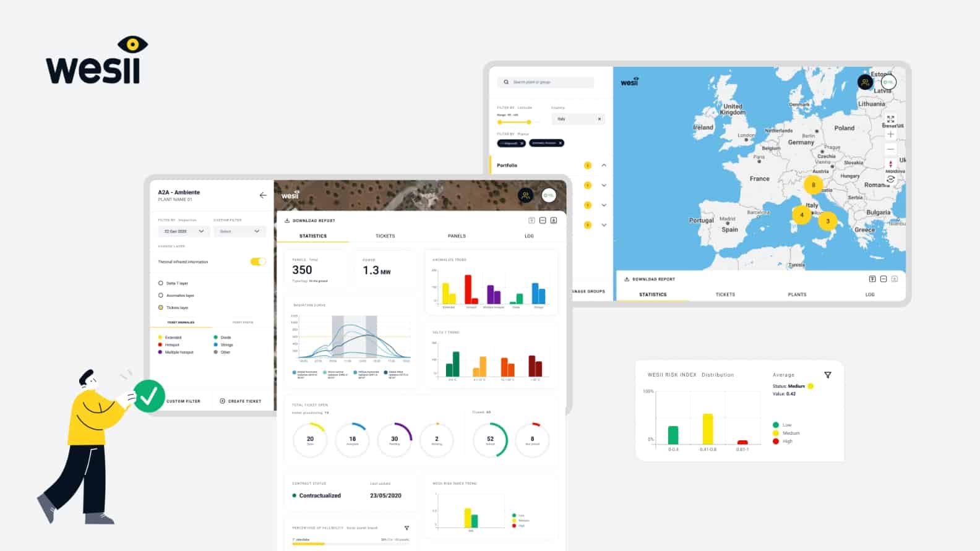This screenshot has width=980, height=551.
Task: Click the plus icon beside Create Ticket
Action: coord(223,401)
